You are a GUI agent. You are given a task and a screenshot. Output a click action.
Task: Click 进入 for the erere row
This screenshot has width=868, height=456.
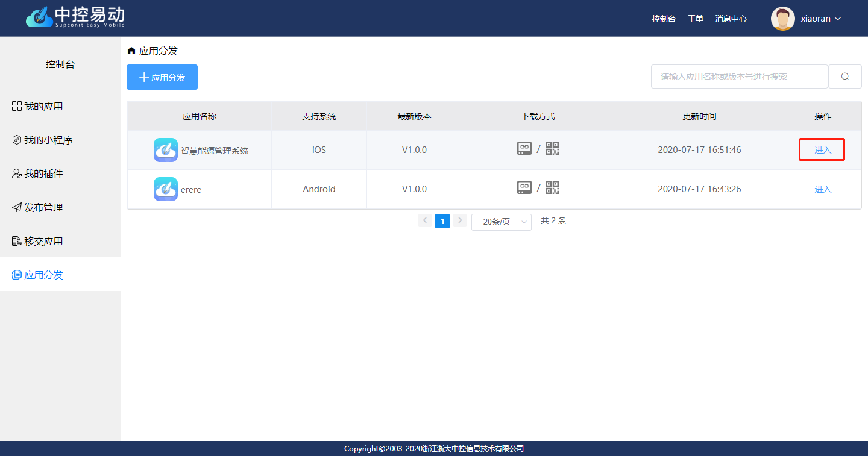click(823, 189)
